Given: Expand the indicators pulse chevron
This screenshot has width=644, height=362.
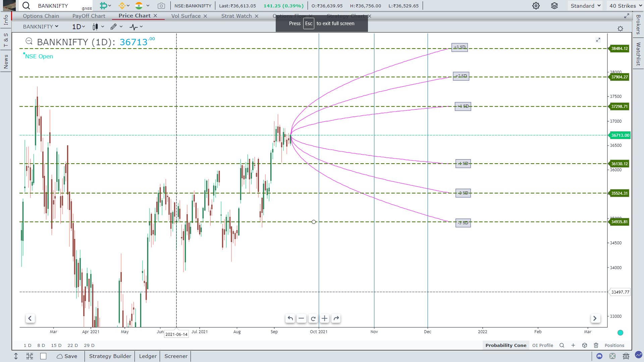Looking at the screenshot, I should click(141, 27).
